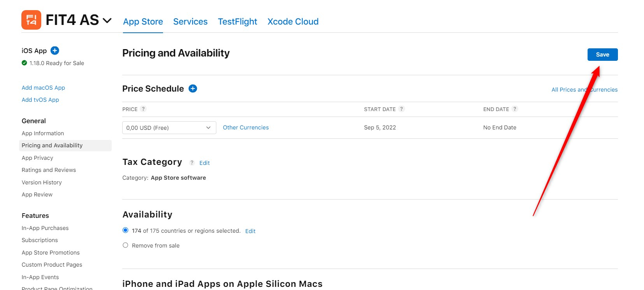Open the 0,00 USD (Free) price dropdown
Screen dimensions: 644x290
click(x=169, y=128)
